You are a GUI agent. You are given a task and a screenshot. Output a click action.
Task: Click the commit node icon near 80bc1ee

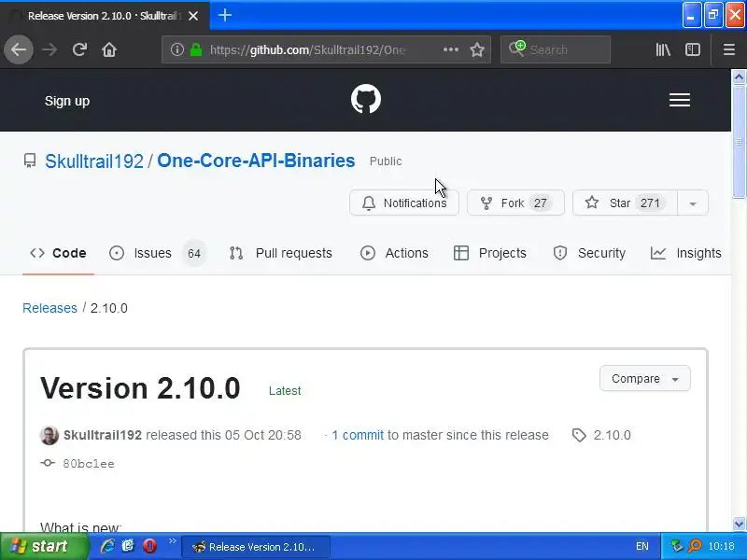[48, 463]
